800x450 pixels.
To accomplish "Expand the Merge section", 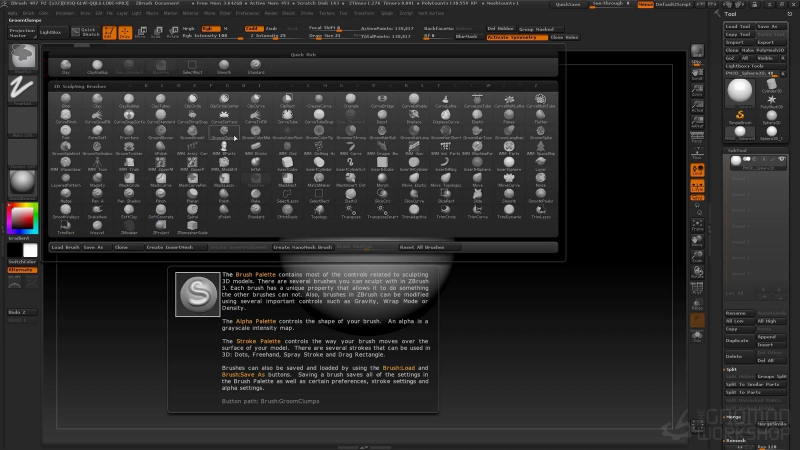I will (x=734, y=417).
